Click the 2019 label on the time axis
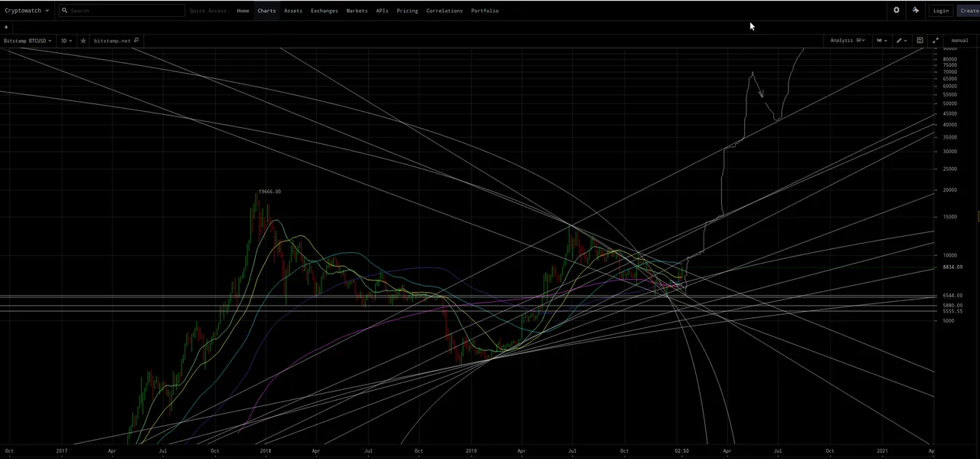This screenshot has height=459, width=980. [x=471, y=451]
